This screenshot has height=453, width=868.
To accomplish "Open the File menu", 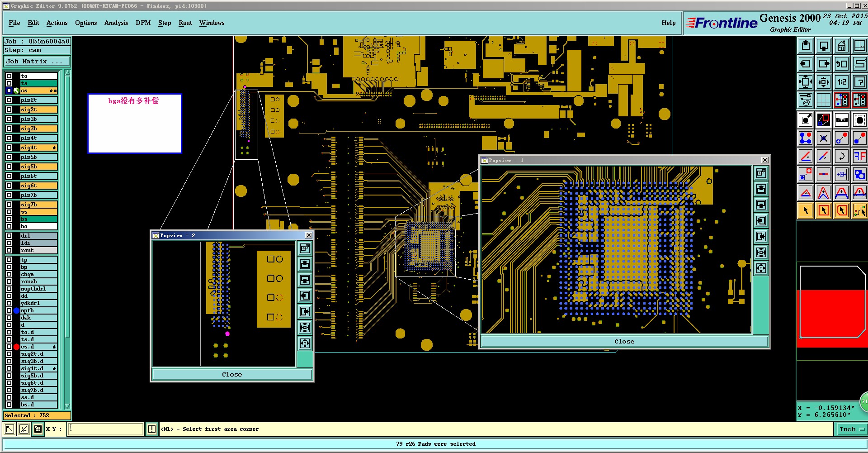I will point(14,23).
